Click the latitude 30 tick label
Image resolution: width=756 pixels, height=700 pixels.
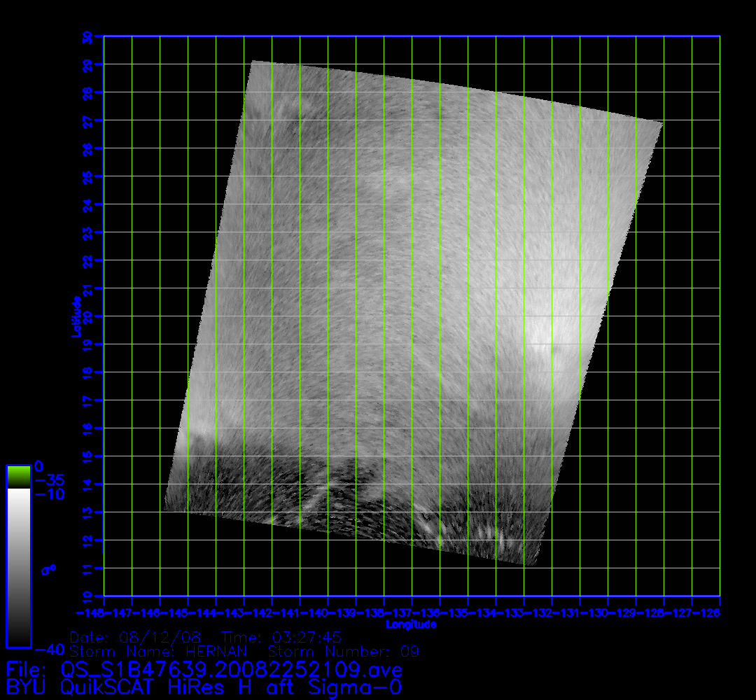[87, 36]
